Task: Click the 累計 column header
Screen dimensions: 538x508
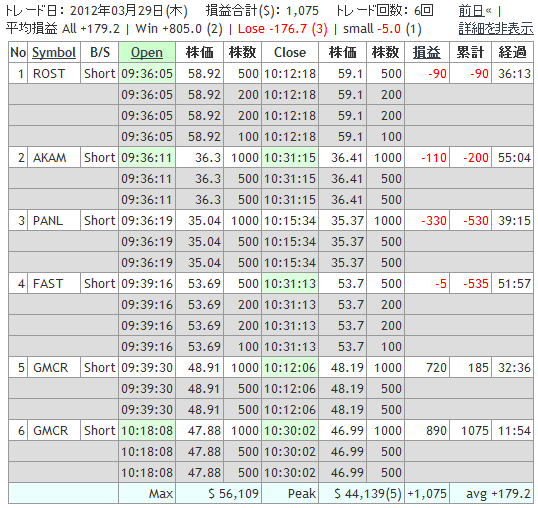Action: (x=470, y=52)
